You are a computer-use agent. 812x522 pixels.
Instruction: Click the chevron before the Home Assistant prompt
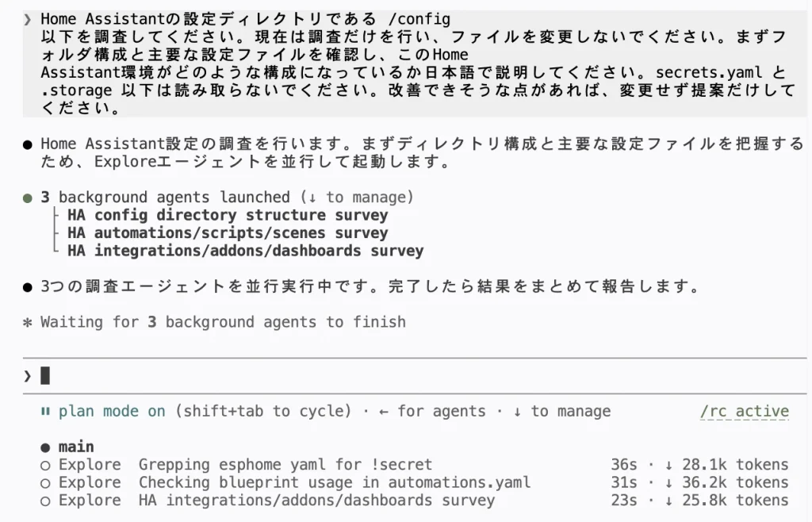pos(28,20)
